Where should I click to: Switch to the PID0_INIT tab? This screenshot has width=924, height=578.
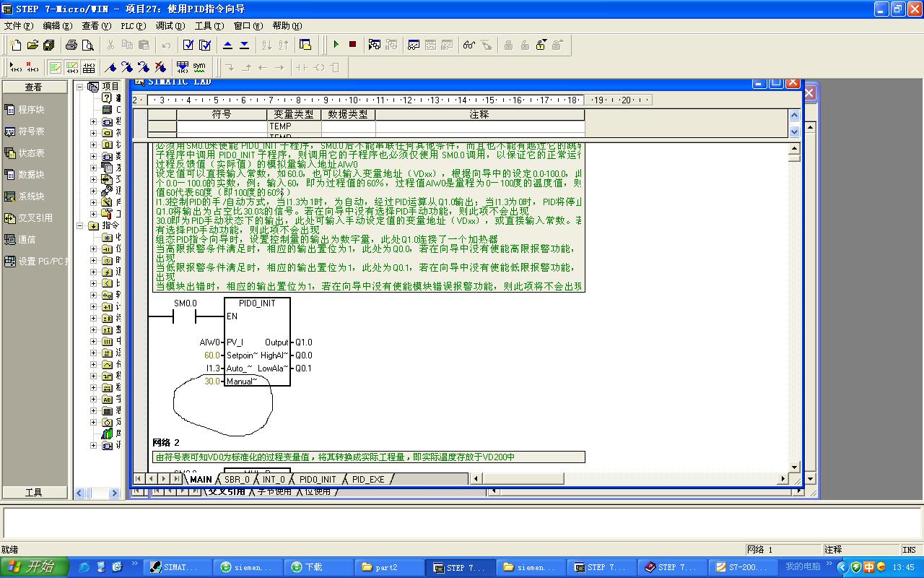pyautogui.click(x=318, y=479)
